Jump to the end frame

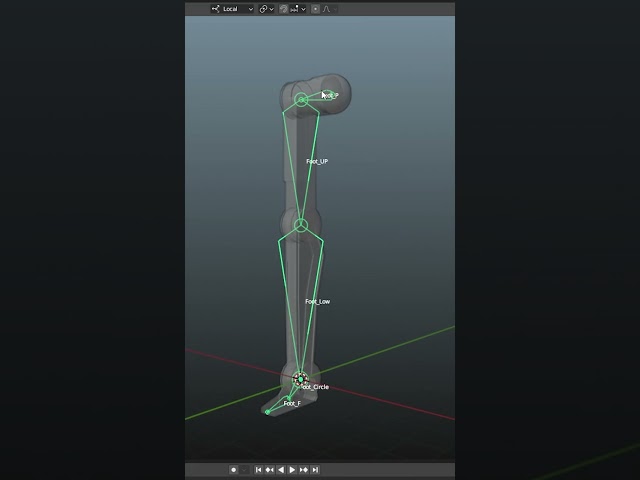(x=315, y=470)
